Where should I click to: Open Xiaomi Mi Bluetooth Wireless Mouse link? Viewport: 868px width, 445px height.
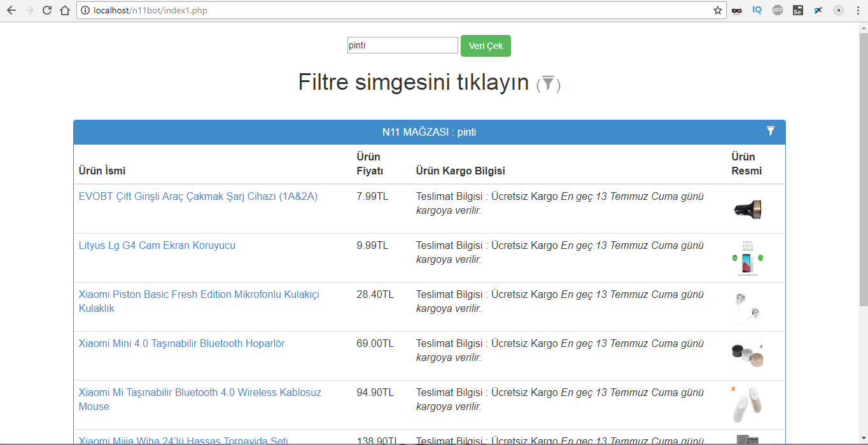(x=200, y=399)
